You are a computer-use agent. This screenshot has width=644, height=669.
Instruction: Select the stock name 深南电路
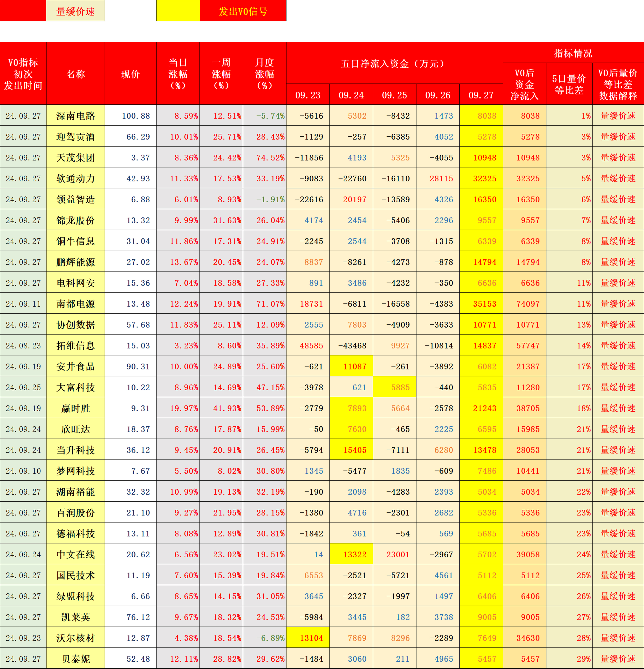click(75, 116)
